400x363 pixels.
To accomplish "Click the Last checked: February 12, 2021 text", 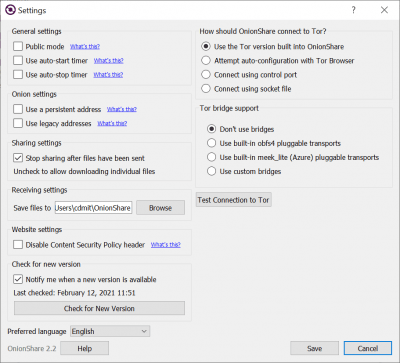I will coord(74,293).
